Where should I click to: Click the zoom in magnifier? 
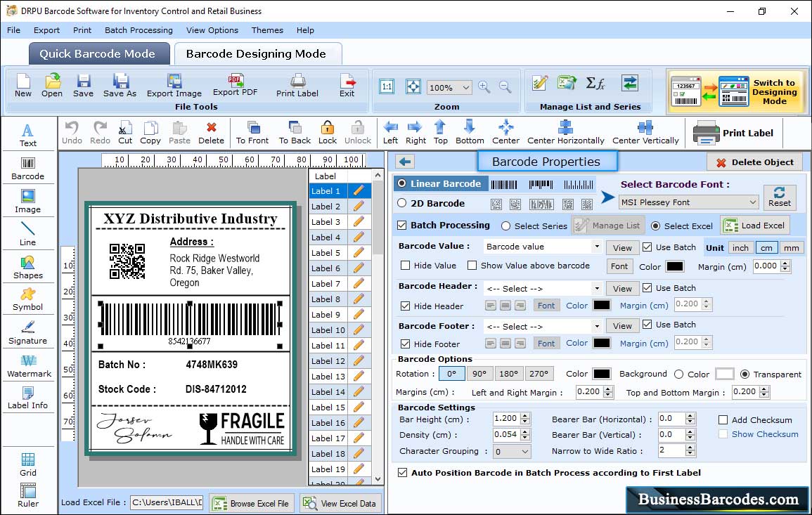[484, 86]
